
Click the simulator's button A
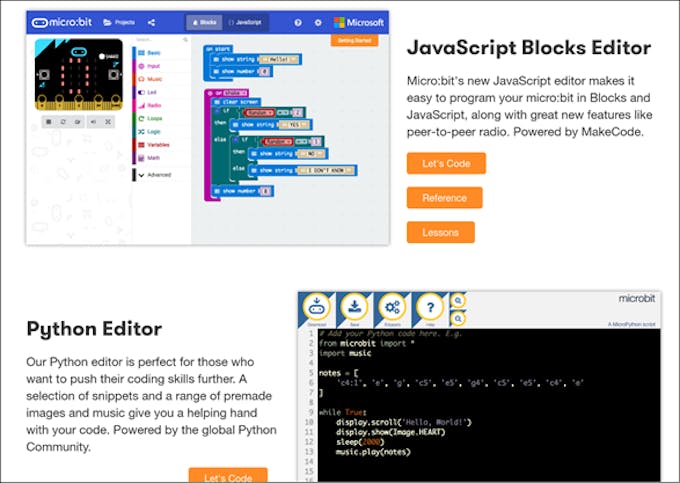pyautogui.click(x=44, y=75)
